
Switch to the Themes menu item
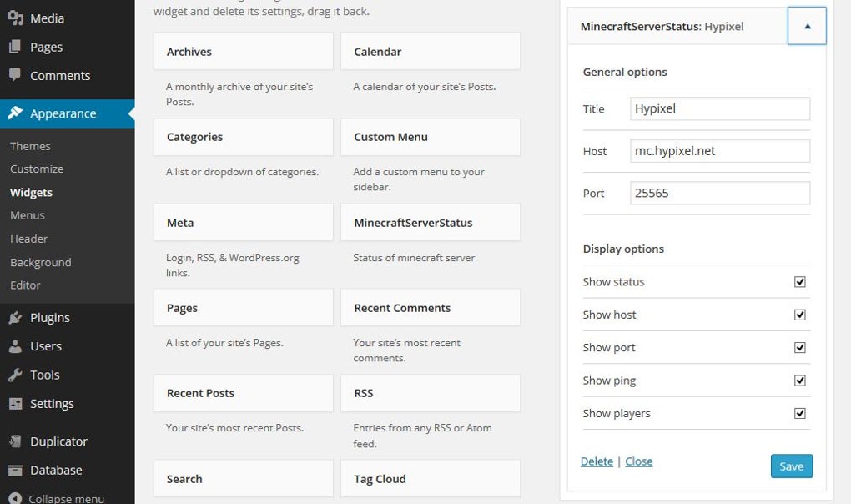pyautogui.click(x=30, y=145)
